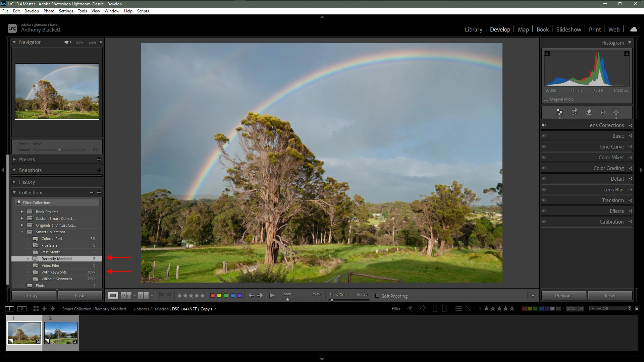Open the Photo menu
Image resolution: width=644 pixels, height=362 pixels.
(x=49, y=11)
